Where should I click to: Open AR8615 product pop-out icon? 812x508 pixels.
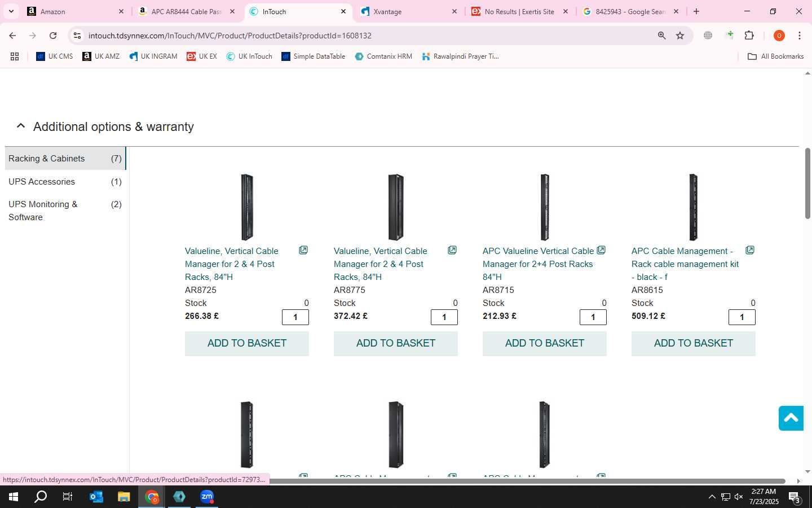pos(750,250)
